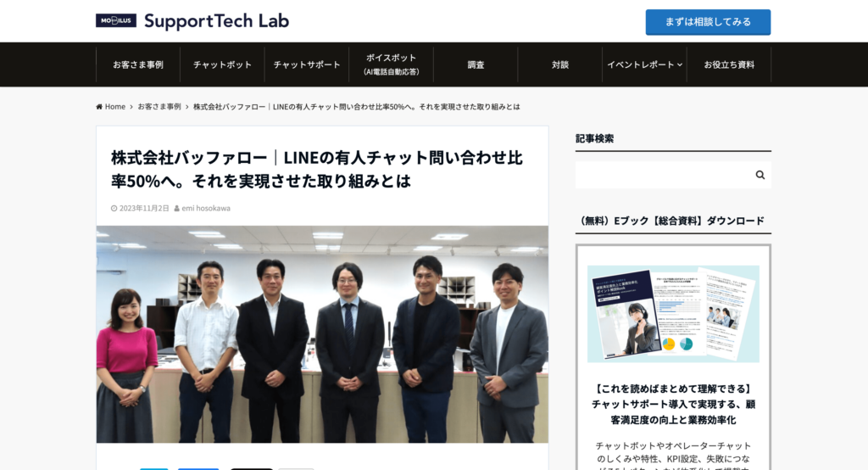Screen dimensions: 868x470
Task: Open the 対談 navigation item
Action: click(559, 64)
